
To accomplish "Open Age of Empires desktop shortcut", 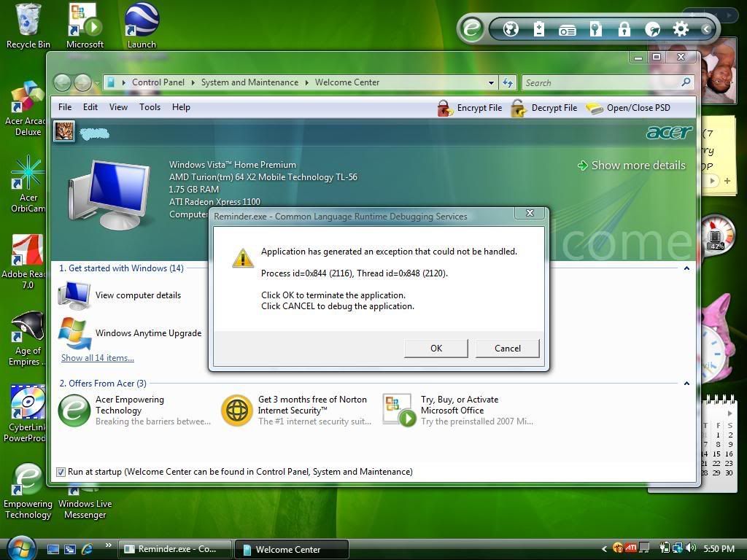I will pyautogui.click(x=28, y=328).
